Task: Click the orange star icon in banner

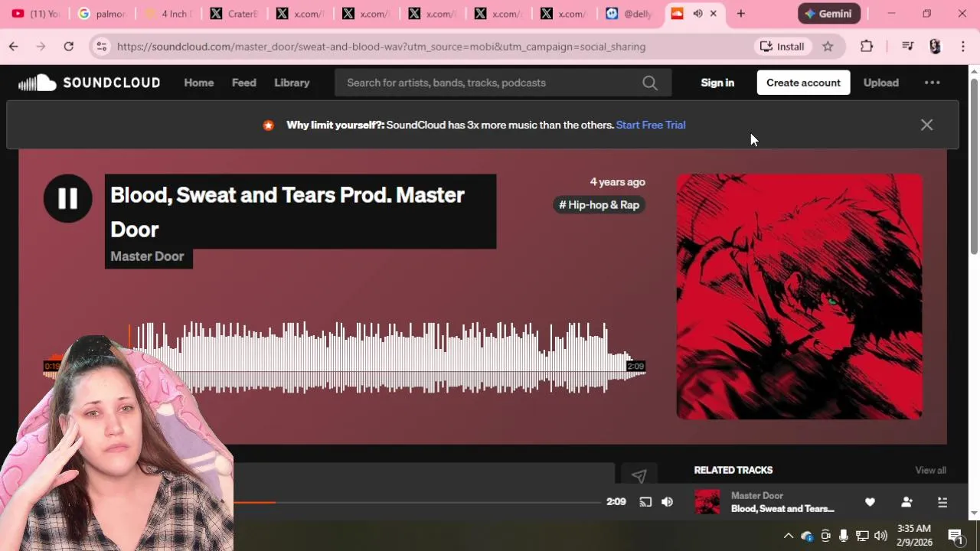Action: [268, 126]
